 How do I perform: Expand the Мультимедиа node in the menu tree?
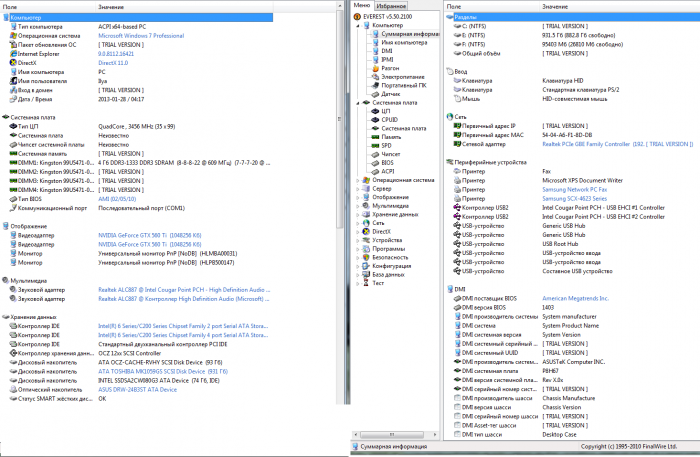(x=358, y=206)
